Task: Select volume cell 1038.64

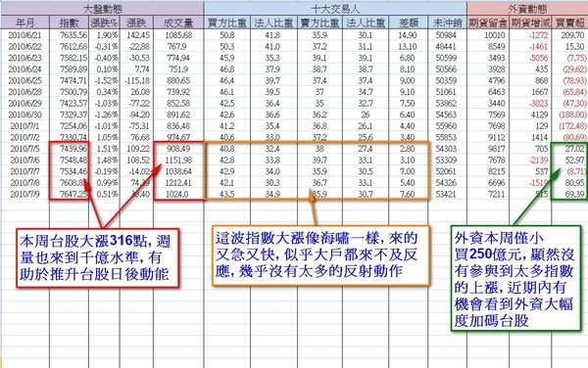Action: tap(178, 171)
